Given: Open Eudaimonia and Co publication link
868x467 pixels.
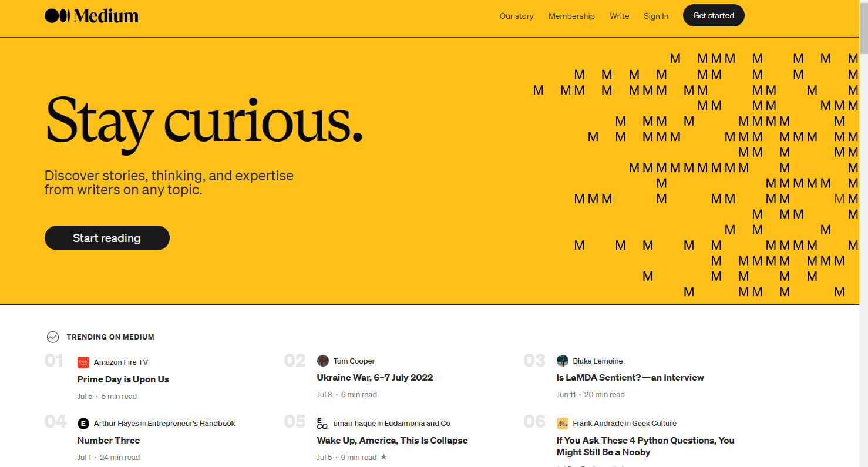Looking at the screenshot, I should (418, 424).
